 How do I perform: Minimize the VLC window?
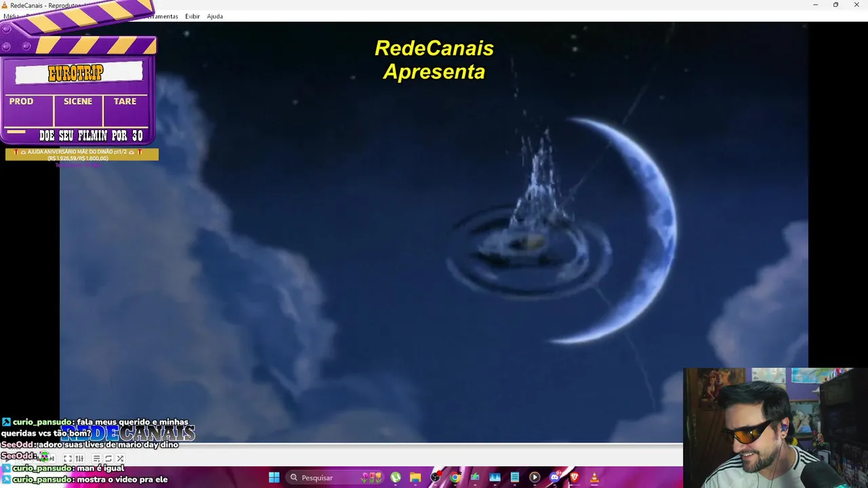[815, 5]
